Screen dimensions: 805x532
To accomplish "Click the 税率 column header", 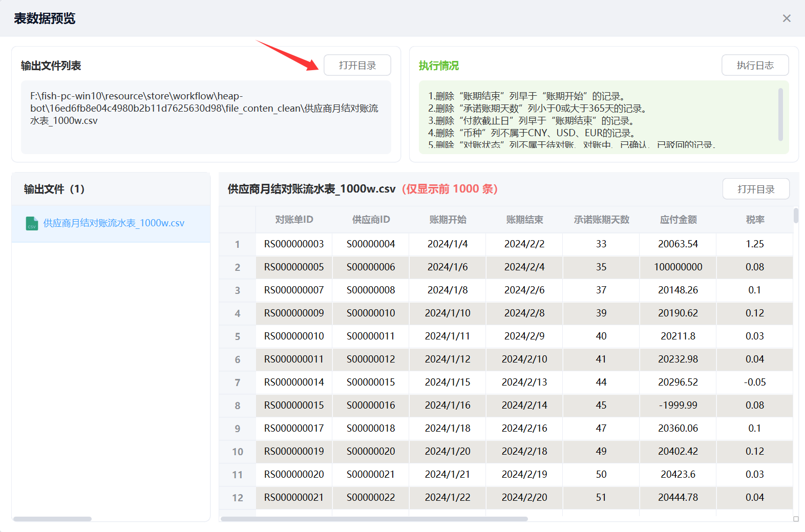I will point(755,220).
